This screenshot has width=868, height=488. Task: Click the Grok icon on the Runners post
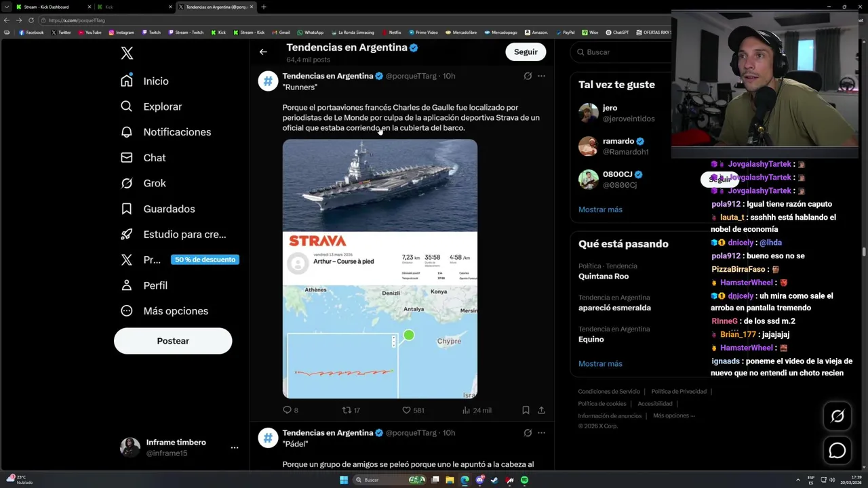point(528,76)
